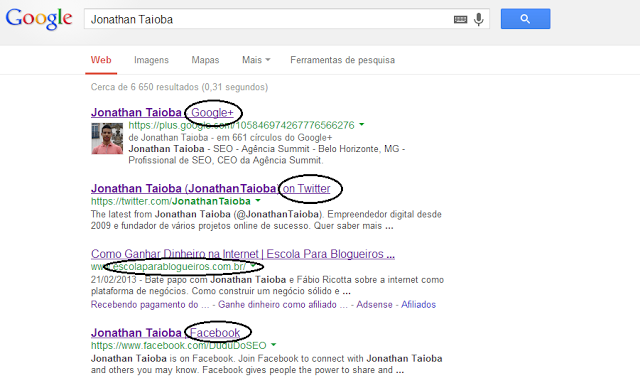Screen dimensions: 640x388
Task: Open Jonathan Taioba's profile photo thumbnail
Action: (107, 139)
